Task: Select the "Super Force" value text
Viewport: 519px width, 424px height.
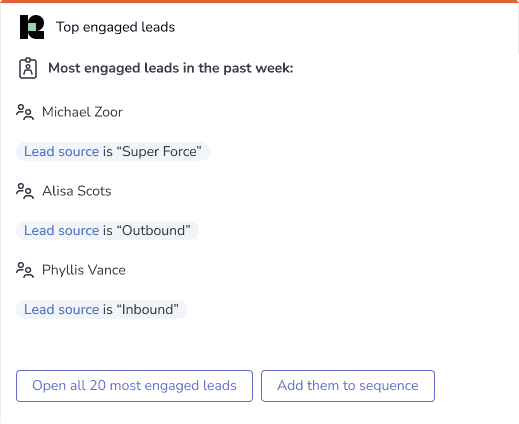Action: 159,152
